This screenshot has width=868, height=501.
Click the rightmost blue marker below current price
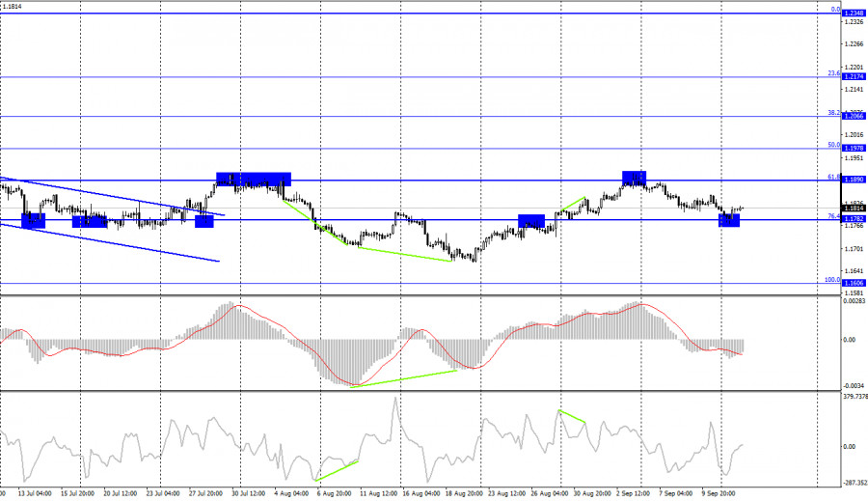tap(729, 220)
